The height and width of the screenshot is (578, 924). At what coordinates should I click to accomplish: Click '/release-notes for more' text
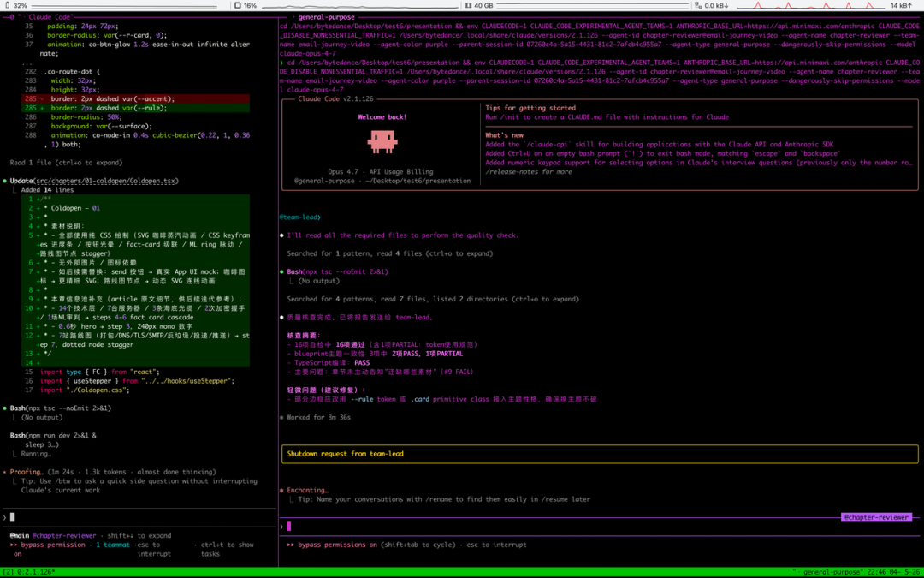tap(529, 171)
